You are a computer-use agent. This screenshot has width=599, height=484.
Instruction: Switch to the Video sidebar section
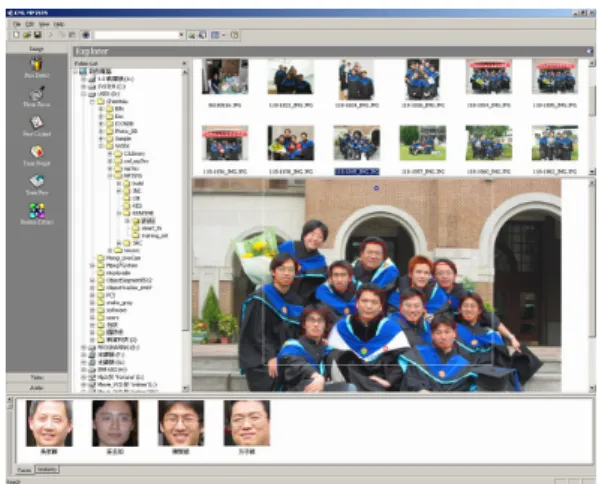click(x=37, y=377)
